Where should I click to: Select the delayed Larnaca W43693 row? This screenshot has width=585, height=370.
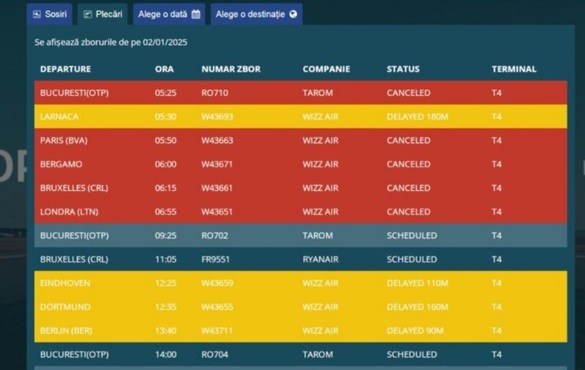(301, 117)
